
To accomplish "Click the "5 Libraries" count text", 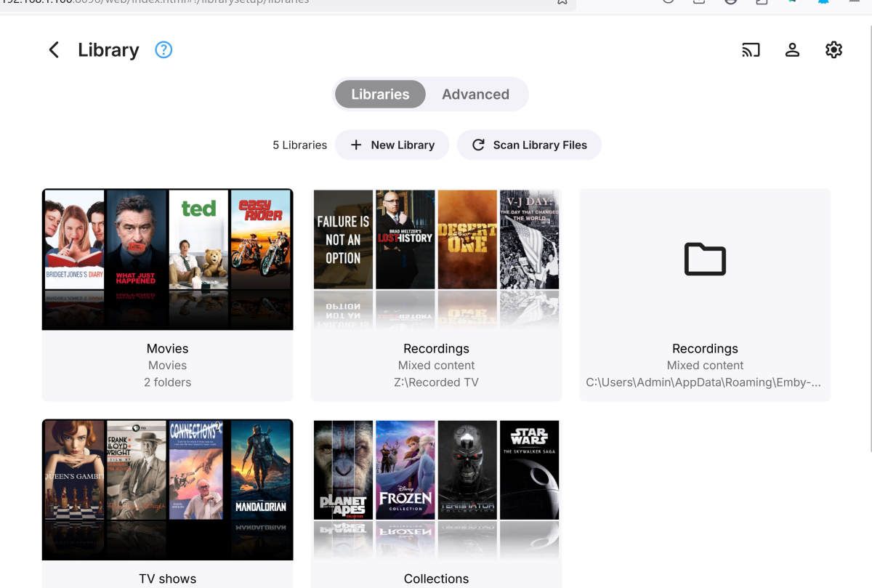I will coord(299,145).
